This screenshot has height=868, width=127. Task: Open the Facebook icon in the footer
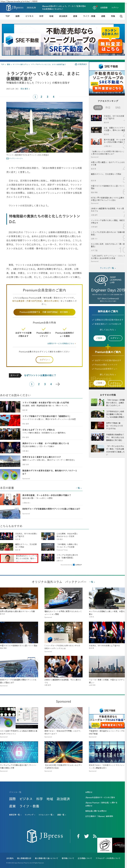78,836
